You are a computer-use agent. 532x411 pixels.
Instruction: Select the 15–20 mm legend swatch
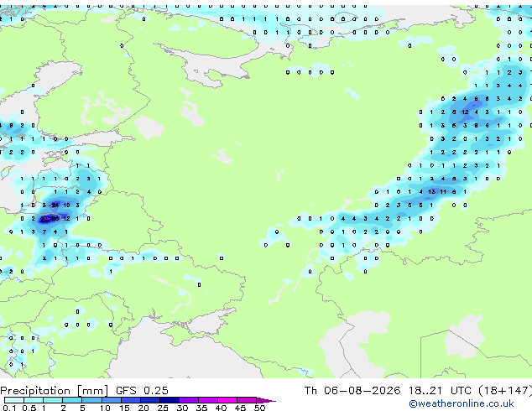click(x=130, y=400)
